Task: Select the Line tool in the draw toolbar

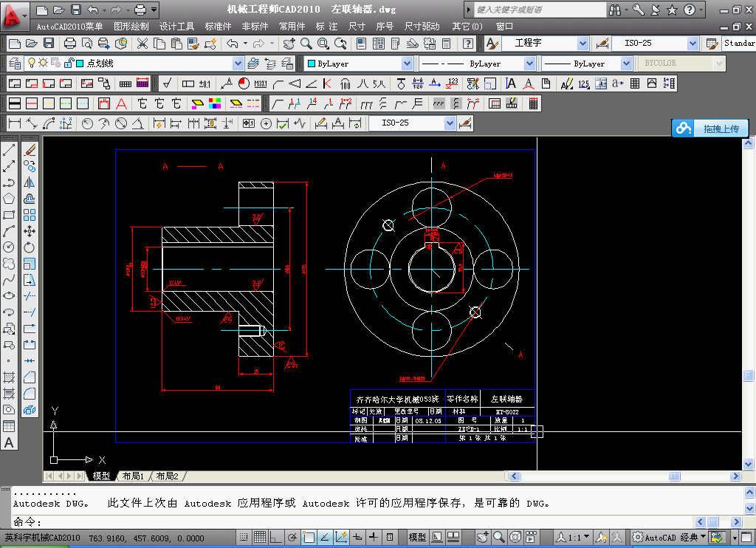Action: [9, 150]
